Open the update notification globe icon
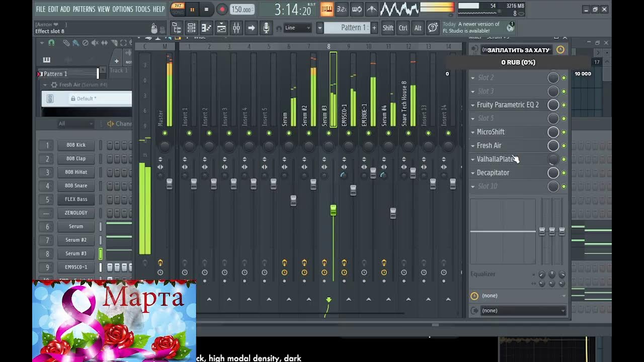644x362 pixels. (510, 28)
